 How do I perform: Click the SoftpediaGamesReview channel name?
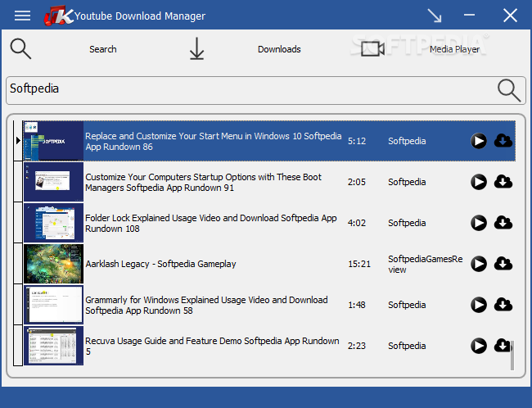point(426,265)
